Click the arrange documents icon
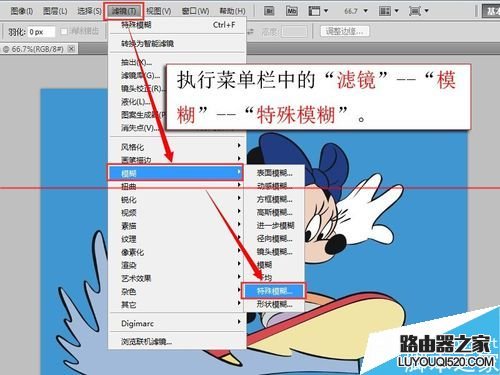The image size is (500, 375). coord(388,11)
